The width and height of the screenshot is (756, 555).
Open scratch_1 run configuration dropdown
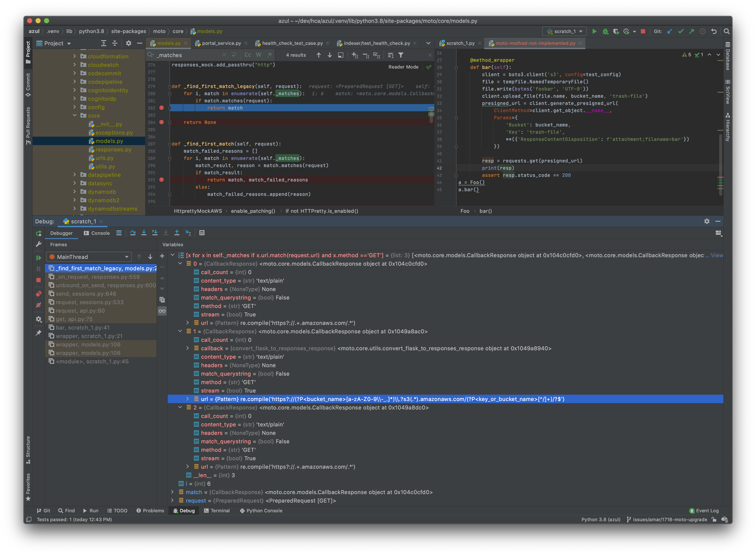click(x=564, y=31)
